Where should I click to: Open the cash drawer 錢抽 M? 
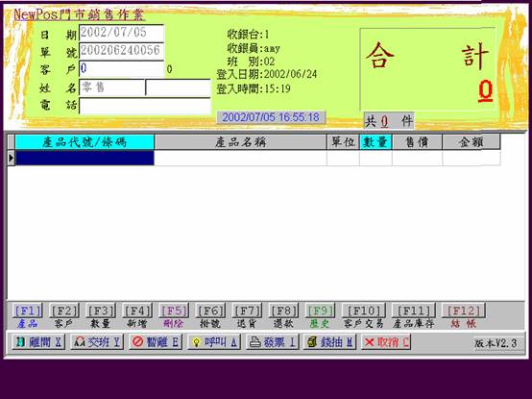tap(329, 342)
